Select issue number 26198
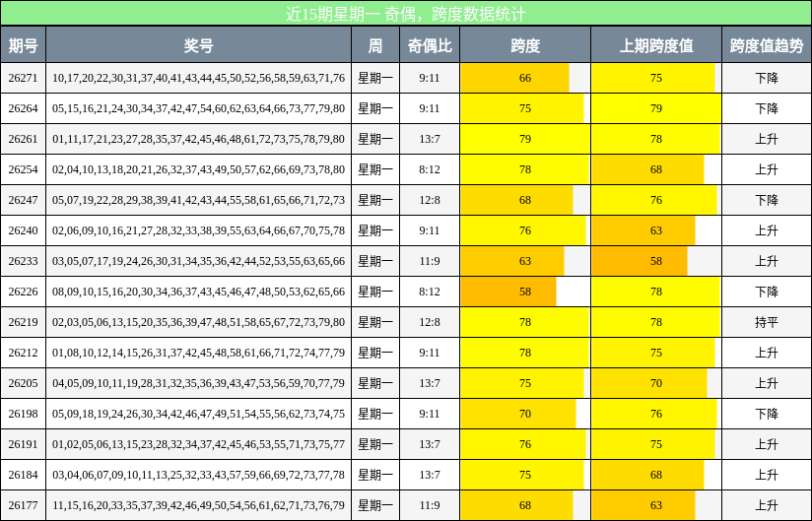 pyautogui.click(x=24, y=414)
